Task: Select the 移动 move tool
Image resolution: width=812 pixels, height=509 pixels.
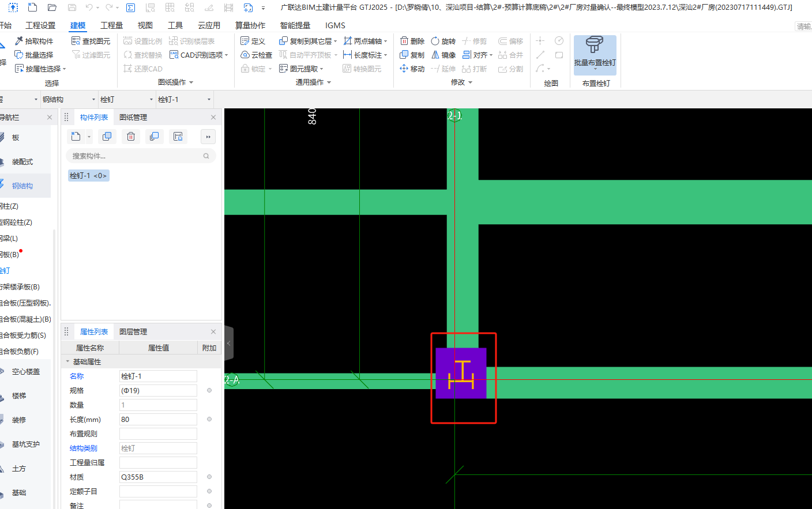Action: [x=412, y=69]
